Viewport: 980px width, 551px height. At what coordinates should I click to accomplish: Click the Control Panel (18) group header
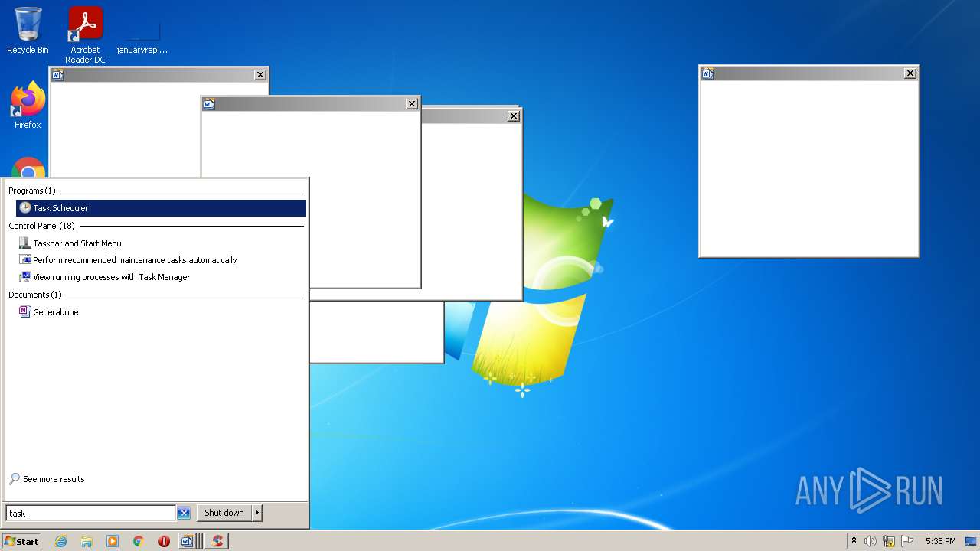point(42,226)
